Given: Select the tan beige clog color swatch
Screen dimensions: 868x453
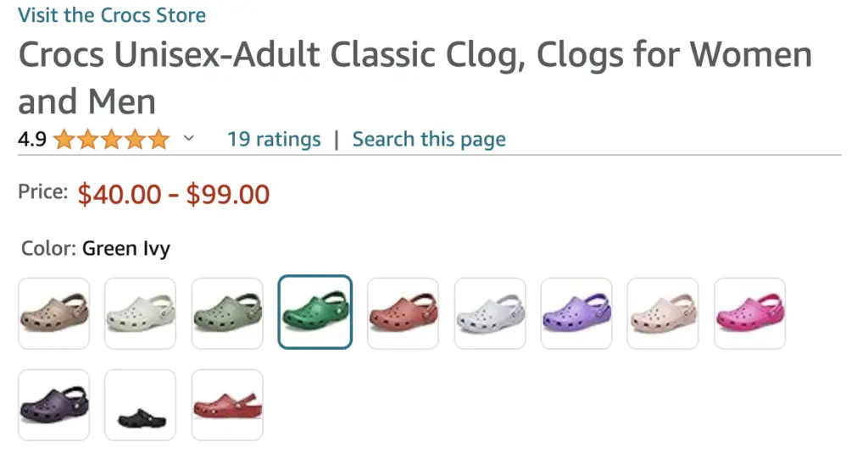Looking at the screenshot, I should point(54,313).
